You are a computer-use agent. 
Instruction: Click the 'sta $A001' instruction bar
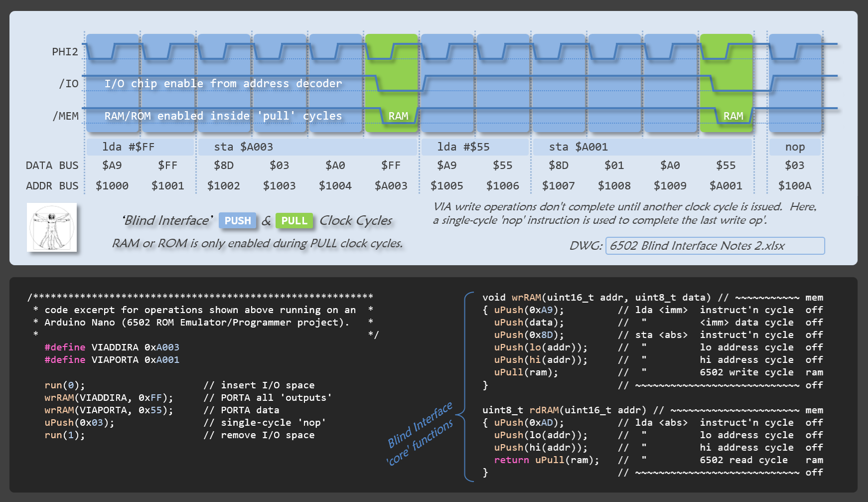pyautogui.click(x=642, y=147)
